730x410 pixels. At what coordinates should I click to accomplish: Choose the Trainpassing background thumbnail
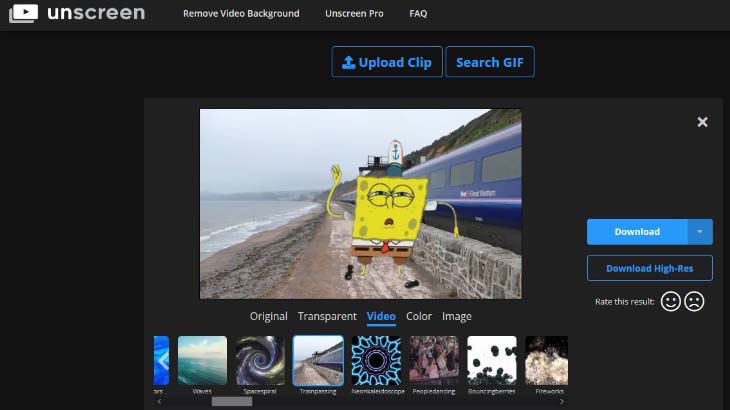point(318,361)
